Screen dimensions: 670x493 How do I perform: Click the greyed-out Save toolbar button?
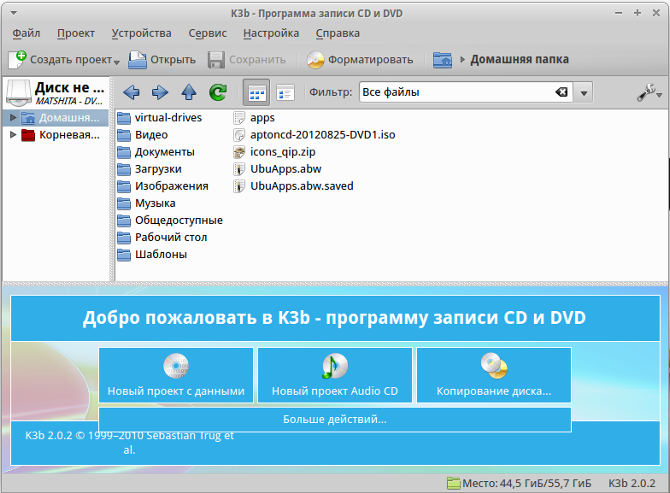(247, 59)
